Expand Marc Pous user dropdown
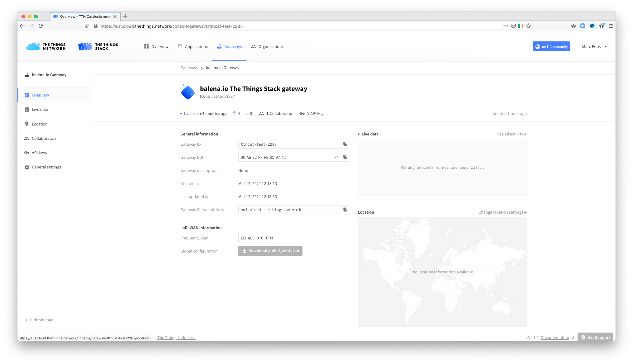 [x=594, y=47]
